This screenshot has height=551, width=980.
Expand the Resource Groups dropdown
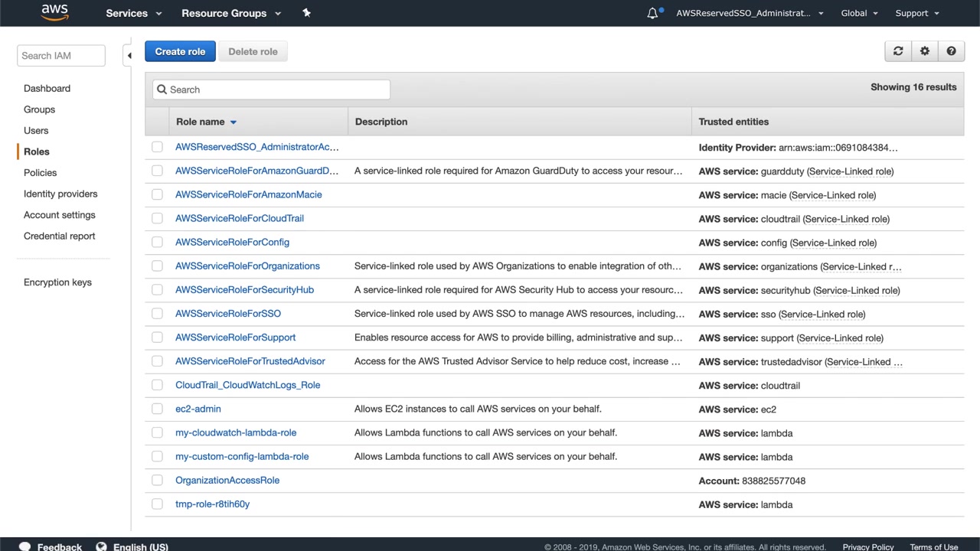pos(230,13)
